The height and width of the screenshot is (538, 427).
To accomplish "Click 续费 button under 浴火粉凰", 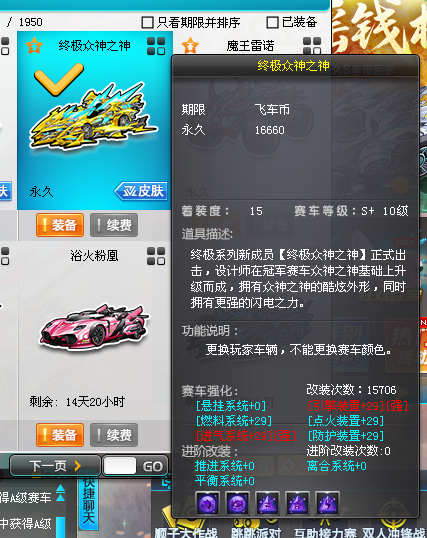I will point(114,435).
